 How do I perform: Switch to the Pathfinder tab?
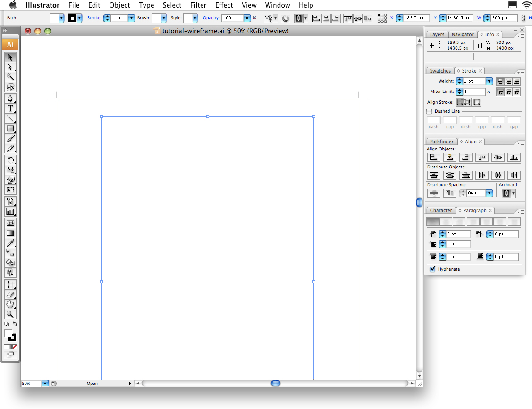tap(441, 142)
